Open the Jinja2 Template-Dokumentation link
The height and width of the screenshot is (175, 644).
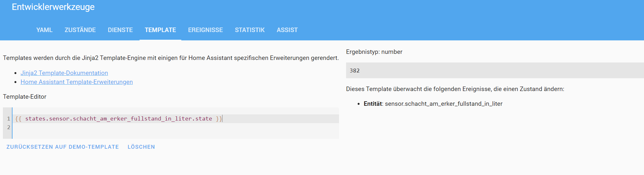click(x=64, y=73)
